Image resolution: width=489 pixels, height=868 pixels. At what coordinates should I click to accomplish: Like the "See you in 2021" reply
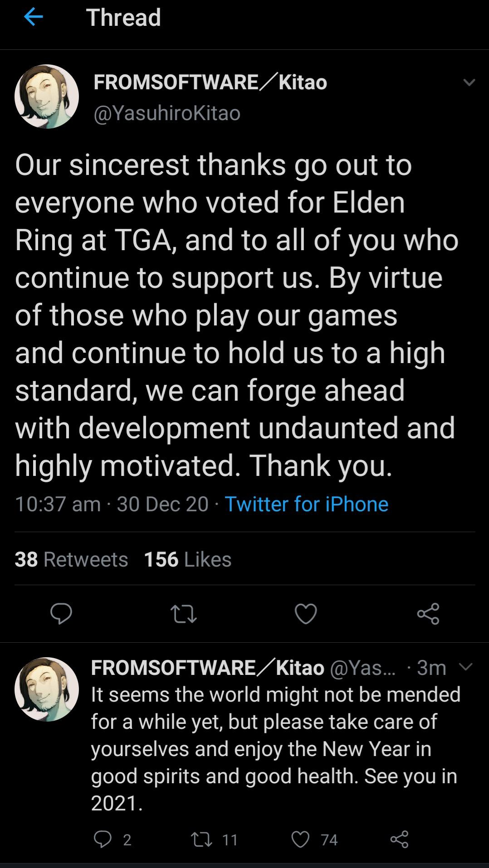click(x=300, y=839)
